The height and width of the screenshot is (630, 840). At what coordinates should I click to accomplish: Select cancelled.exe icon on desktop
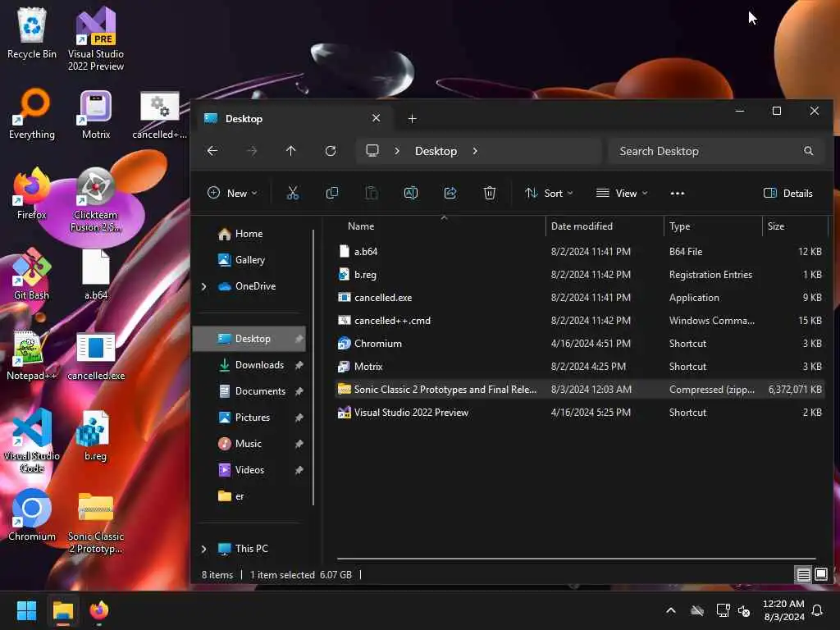pos(96,355)
